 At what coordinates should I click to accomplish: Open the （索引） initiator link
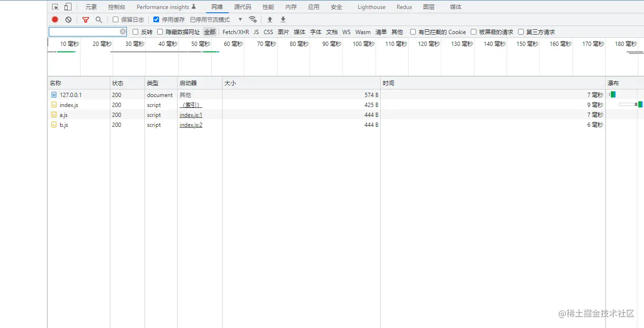(191, 105)
